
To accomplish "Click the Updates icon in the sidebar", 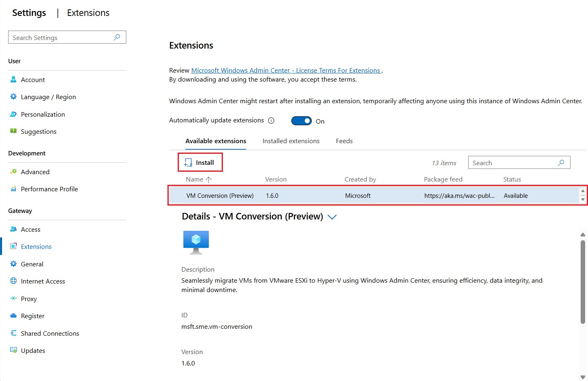I will pos(13,350).
